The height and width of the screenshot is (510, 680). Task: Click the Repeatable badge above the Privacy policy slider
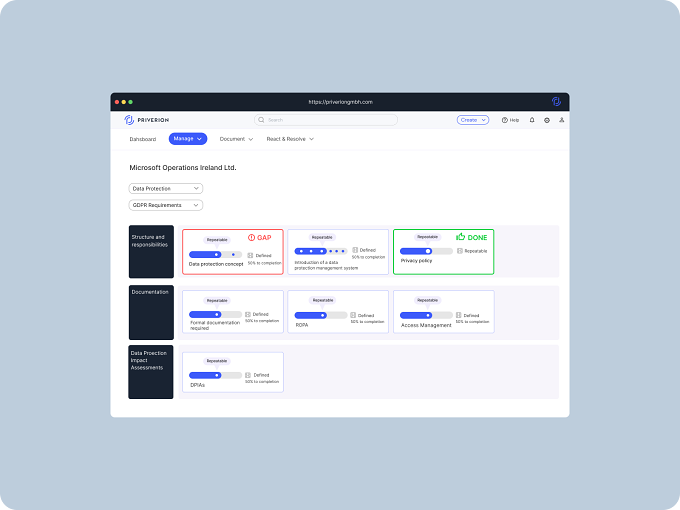point(428,237)
